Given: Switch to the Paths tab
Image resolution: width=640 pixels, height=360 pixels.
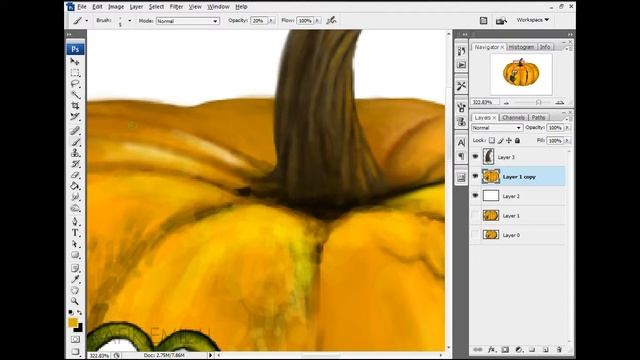Looking at the screenshot, I should (x=538, y=118).
